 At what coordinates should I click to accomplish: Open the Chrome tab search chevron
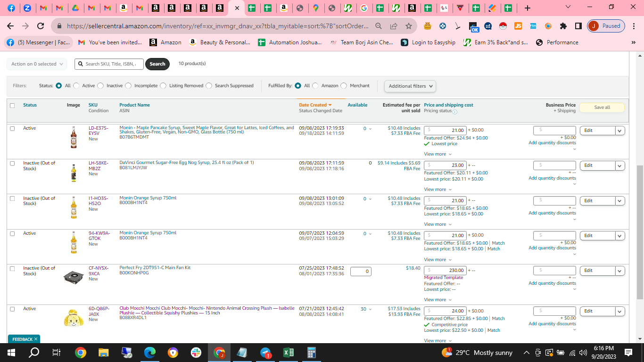(568, 7)
